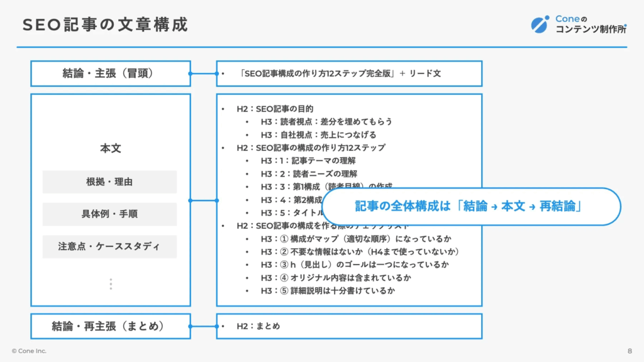This screenshot has height=362, width=644.
Task: Click the "本文" heading label
Action: click(x=111, y=148)
